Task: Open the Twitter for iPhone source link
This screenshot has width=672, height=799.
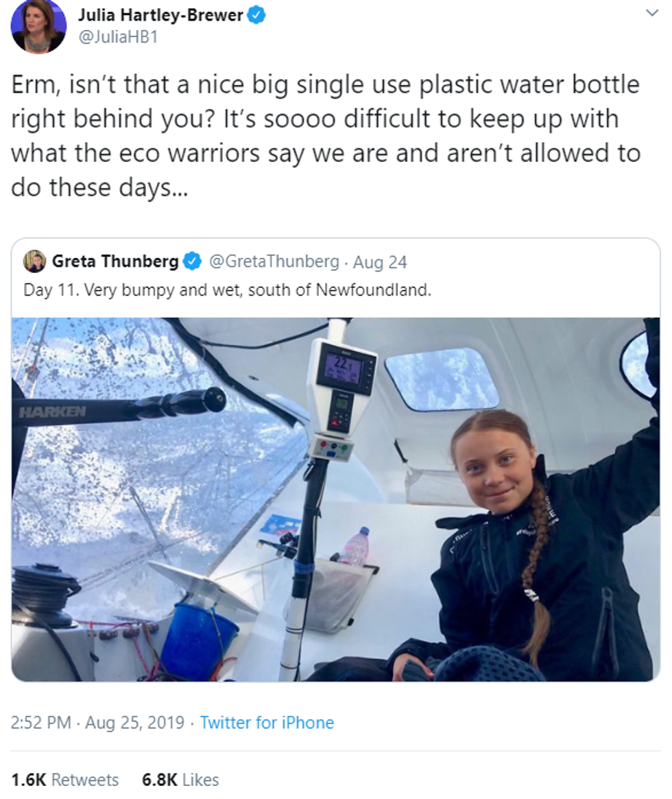Action: pos(267,722)
